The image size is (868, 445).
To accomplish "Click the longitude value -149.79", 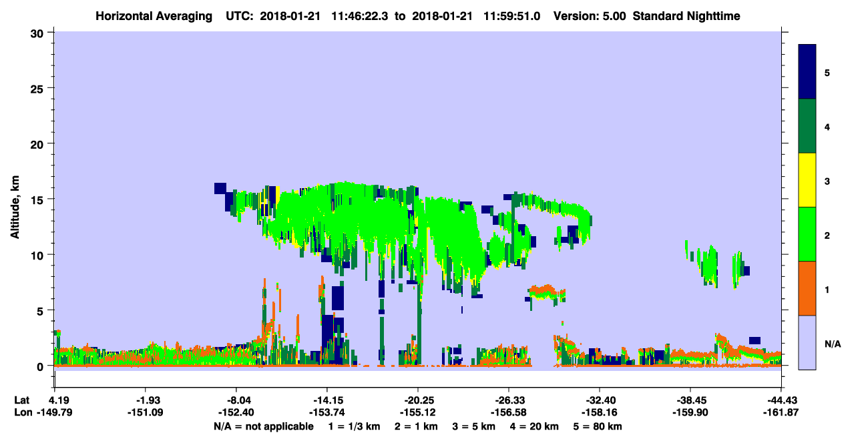I will tap(55, 413).
